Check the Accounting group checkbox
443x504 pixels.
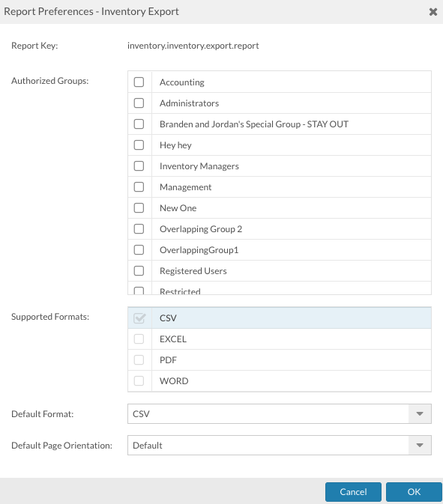coord(139,82)
